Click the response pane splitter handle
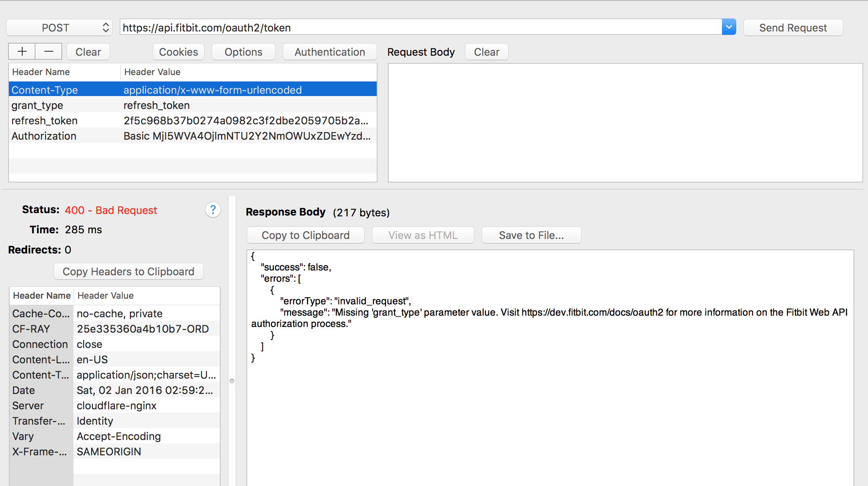Image resolution: width=868 pixels, height=486 pixels. pos(232,381)
